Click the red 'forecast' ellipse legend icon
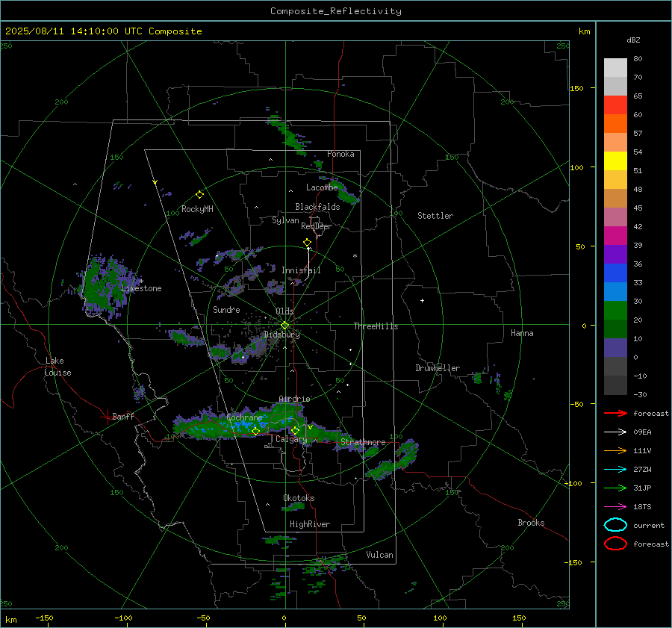This screenshot has width=672, height=628. pos(615,544)
